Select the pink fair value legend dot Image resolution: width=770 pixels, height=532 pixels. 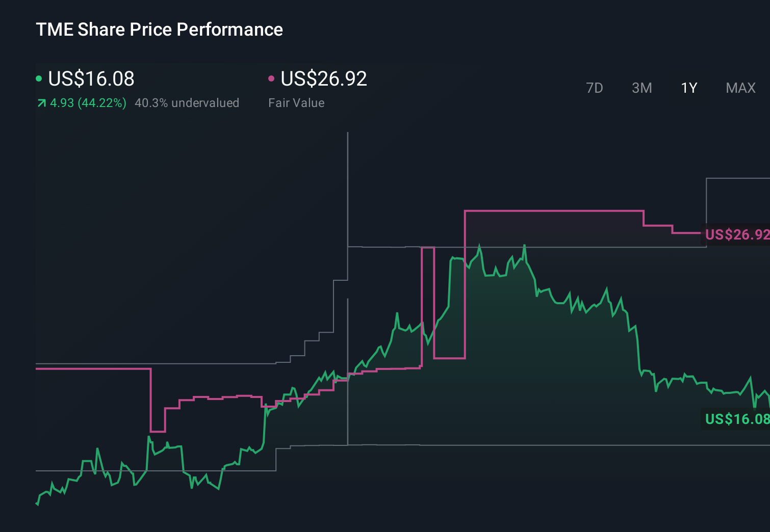coord(272,77)
